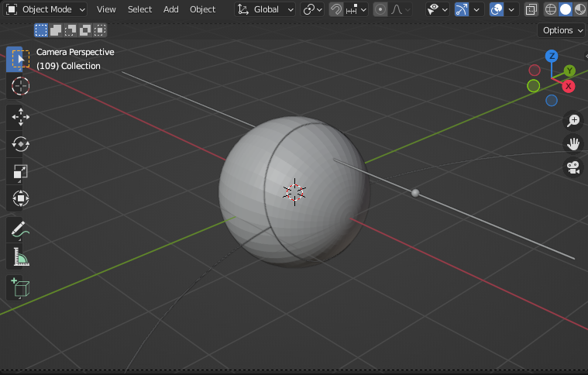This screenshot has width=588, height=375.
Task: Toggle X-ray display mode
Action: pos(531,9)
